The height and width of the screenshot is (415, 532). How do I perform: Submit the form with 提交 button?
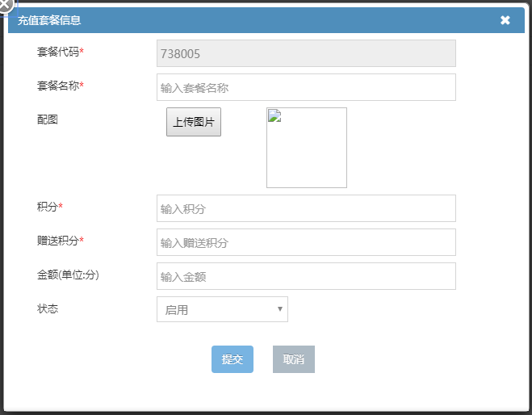click(232, 359)
